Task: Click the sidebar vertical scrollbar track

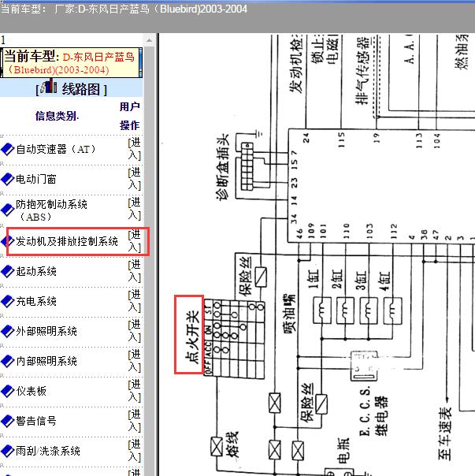Action: click(x=149, y=261)
